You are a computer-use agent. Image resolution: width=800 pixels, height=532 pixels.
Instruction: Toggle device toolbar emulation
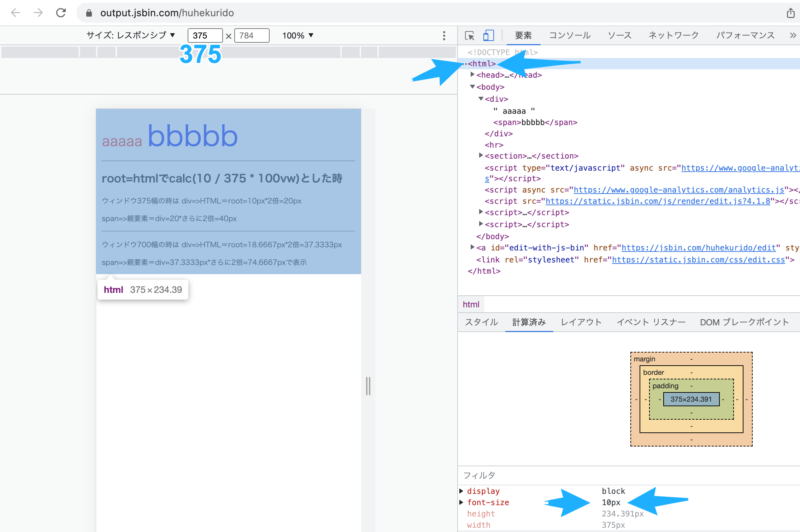(488, 35)
